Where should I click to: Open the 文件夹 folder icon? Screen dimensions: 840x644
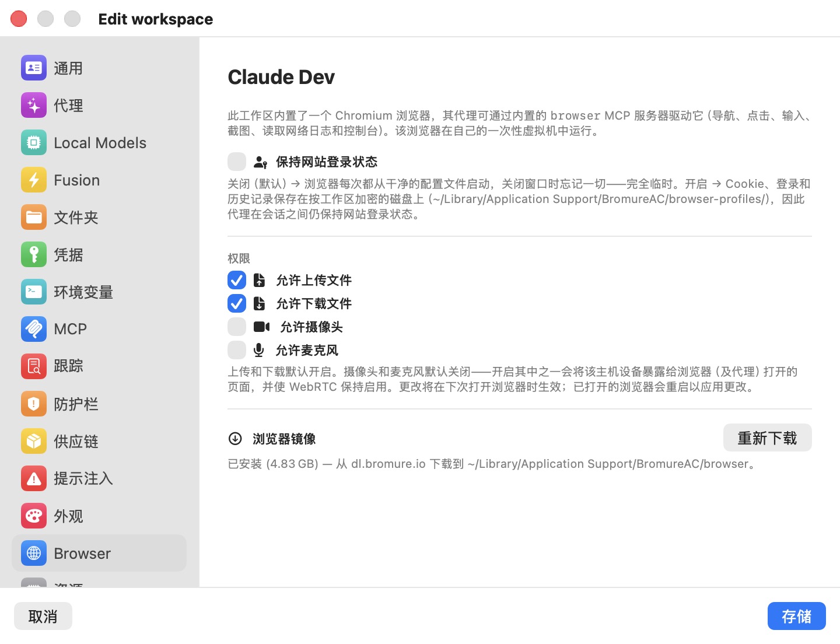[x=34, y=218]
